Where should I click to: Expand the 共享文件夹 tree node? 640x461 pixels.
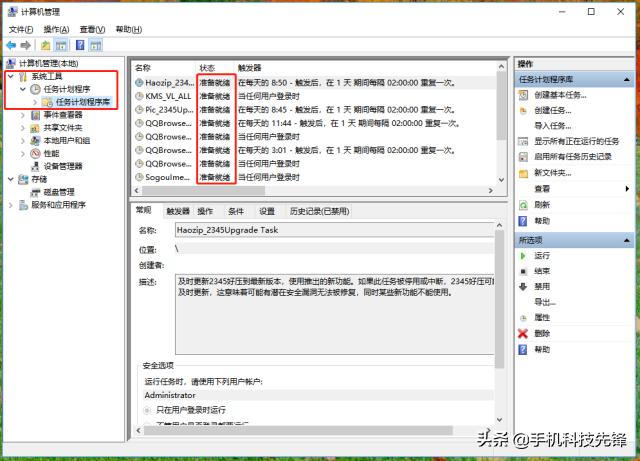(x=23, y=128)
